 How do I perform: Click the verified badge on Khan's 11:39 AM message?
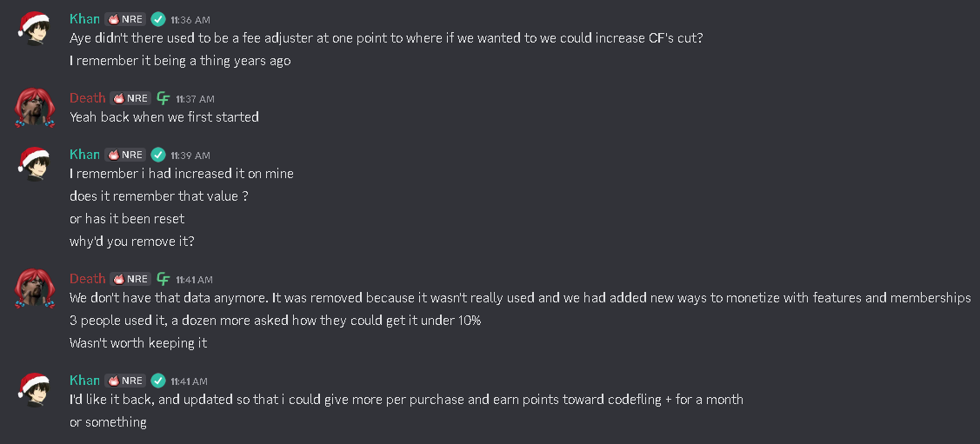point(157,155)
